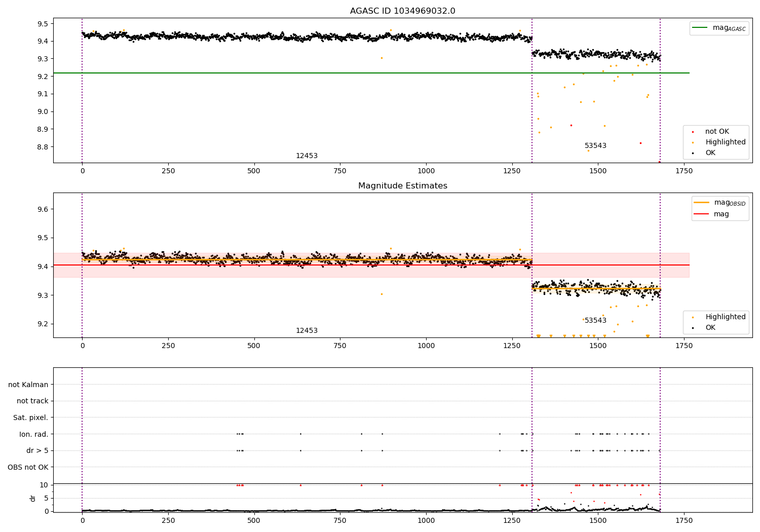Click the '9.6' y-axis tick label

43,210
